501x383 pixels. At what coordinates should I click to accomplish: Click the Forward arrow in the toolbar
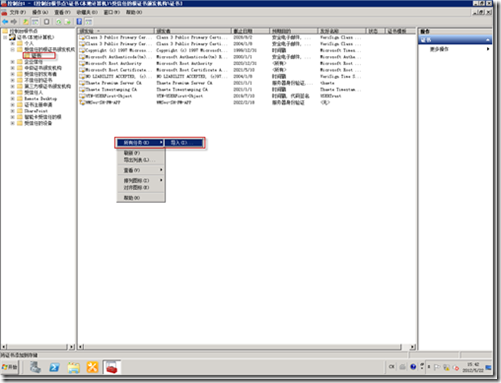(14, 22)
